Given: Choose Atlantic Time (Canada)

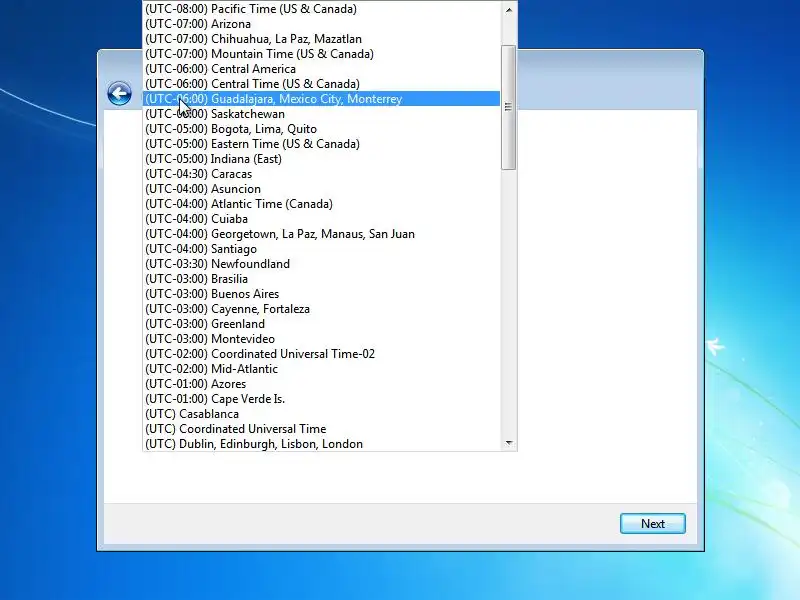Looking at the screenshot, I should coord(321,204).
